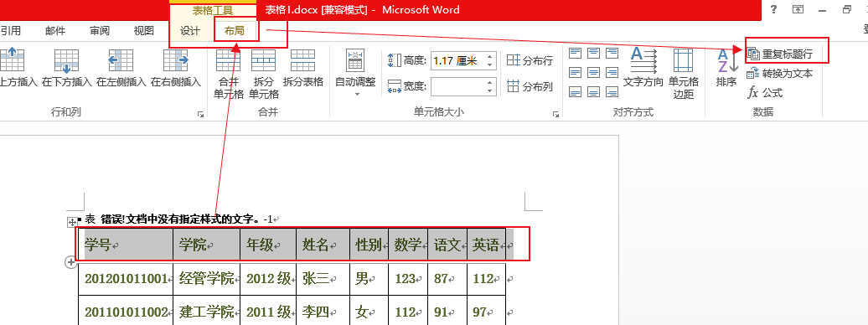Convert table to text (转换为文本)
Image resolution: width=868 pixels, height=325 pixels.
(780, 73)
